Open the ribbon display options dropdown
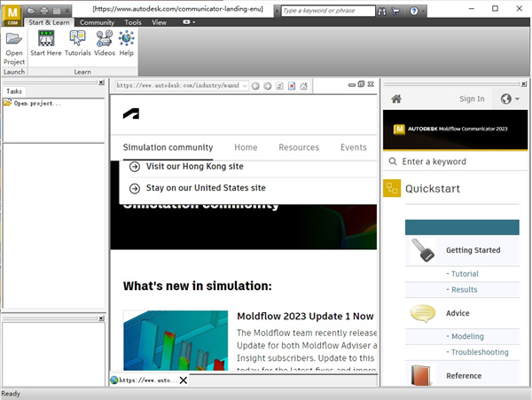532x400 pixels. (189, 22)
